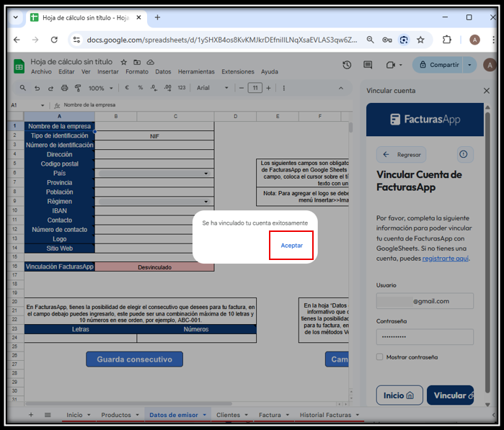
Task: Add a new sheet with plus icon
Action: pos(30,415)
